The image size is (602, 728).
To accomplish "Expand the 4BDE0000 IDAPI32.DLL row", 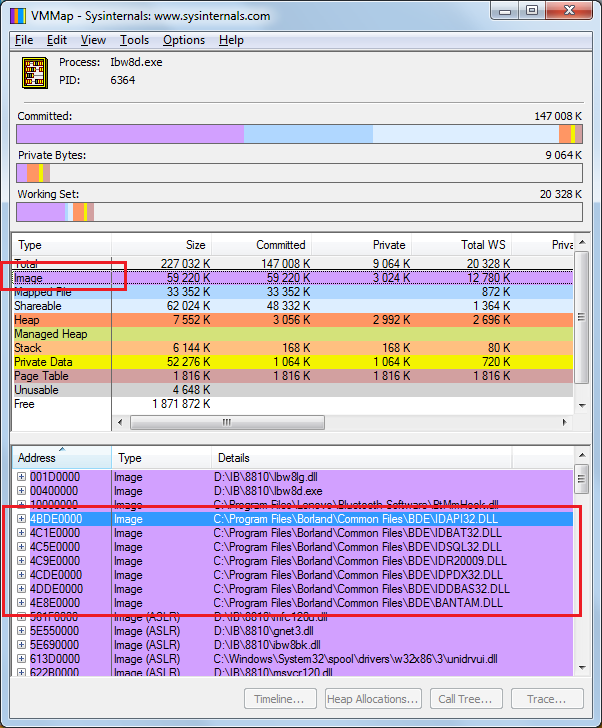I will 21,519.
